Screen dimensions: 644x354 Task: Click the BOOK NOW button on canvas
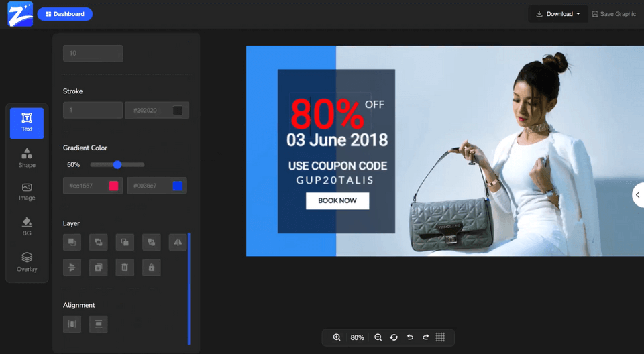pos(337,201)
